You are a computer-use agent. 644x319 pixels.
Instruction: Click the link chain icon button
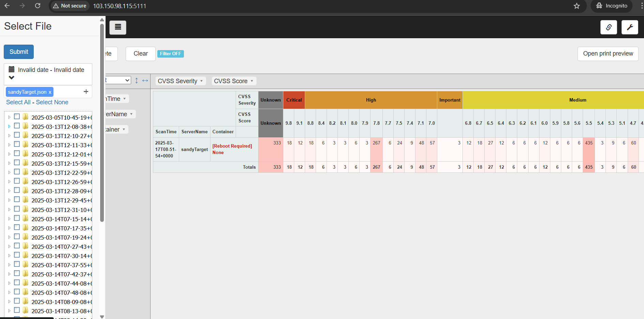coord(609,27)
